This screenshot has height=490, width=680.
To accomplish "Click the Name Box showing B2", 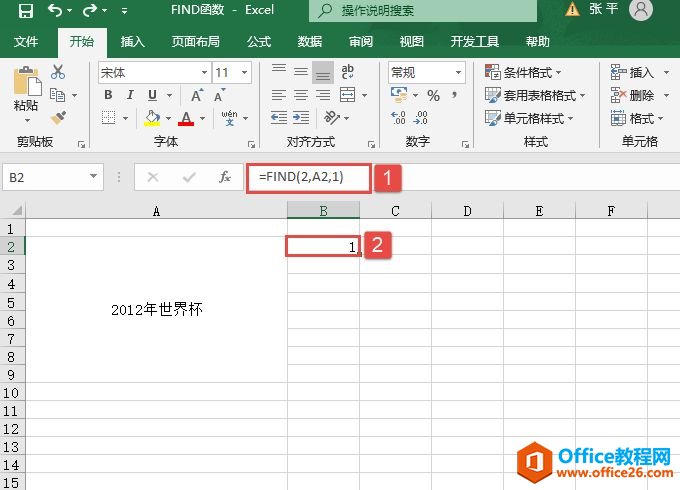I will (53, 177).
